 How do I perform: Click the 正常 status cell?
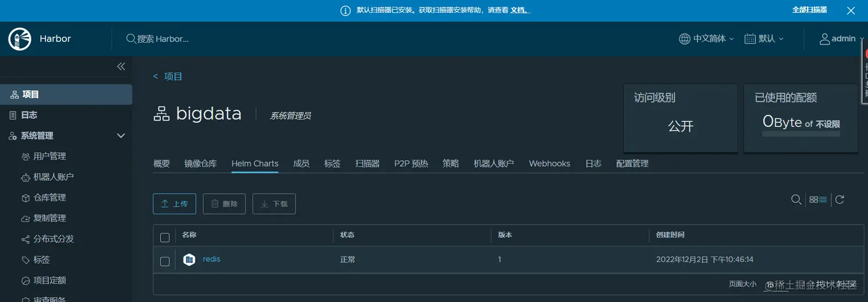348,260
